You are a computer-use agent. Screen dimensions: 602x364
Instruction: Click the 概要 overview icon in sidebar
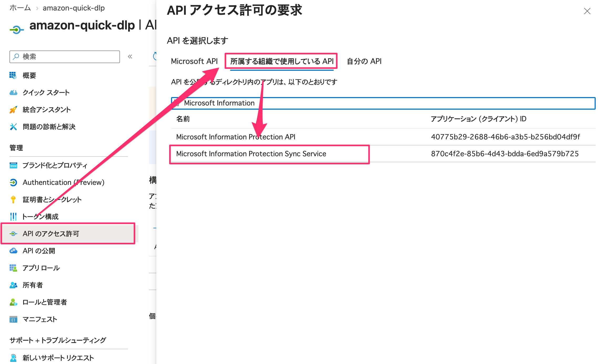13,75
